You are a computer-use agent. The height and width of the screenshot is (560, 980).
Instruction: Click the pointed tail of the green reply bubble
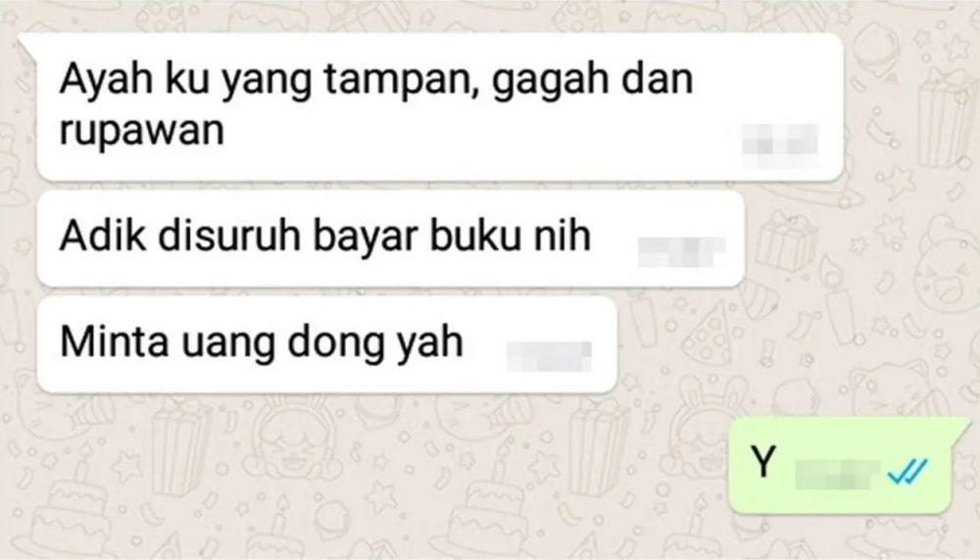(x=959, y=428)
